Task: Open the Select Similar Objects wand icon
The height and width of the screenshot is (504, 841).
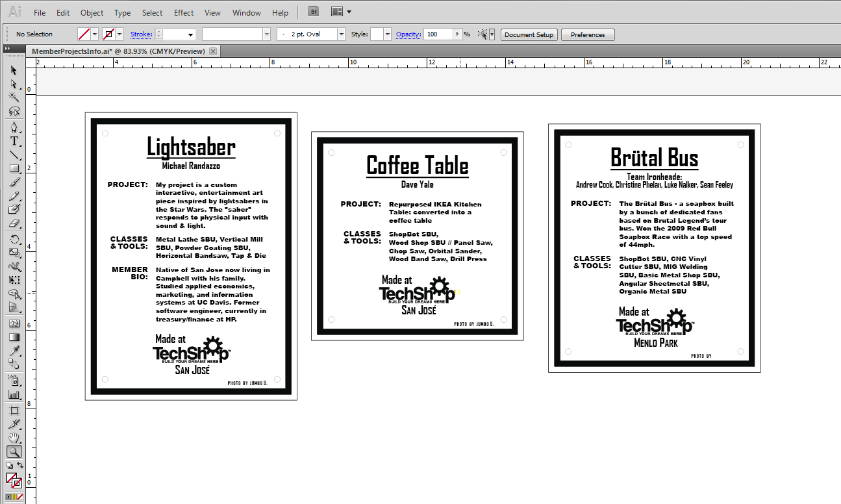Action: pos(481,34)
